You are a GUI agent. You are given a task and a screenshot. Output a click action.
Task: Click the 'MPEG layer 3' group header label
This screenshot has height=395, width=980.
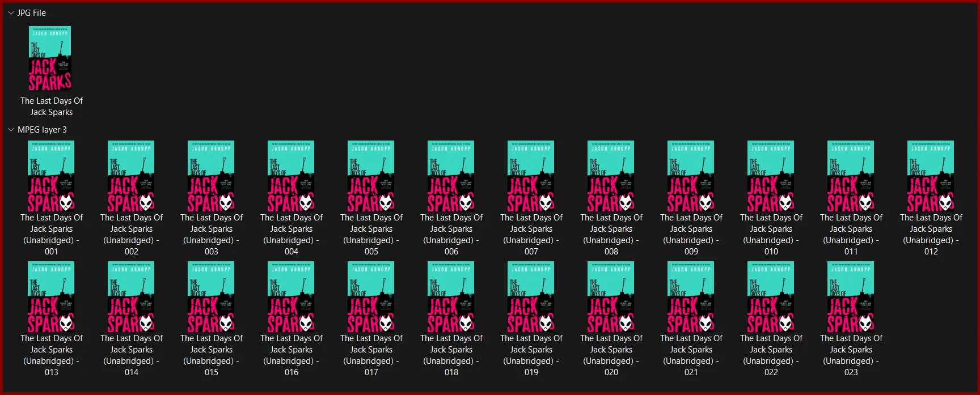point(42,130)
